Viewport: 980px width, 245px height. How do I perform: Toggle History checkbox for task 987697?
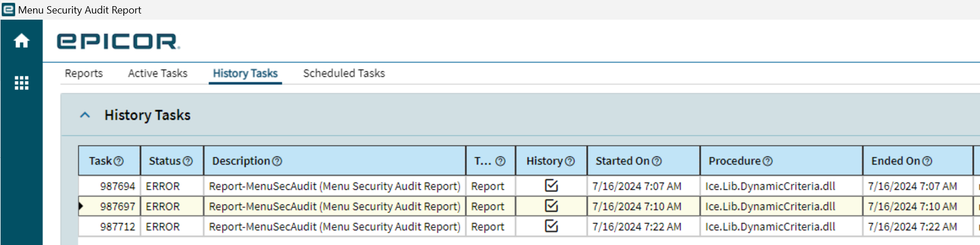pyautogui.click(x=552, y=206)
